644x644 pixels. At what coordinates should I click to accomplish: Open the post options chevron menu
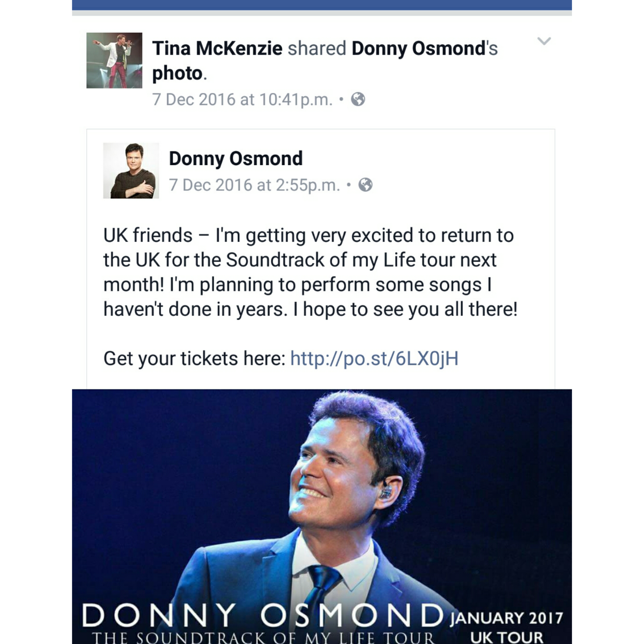tap(544, 41)
